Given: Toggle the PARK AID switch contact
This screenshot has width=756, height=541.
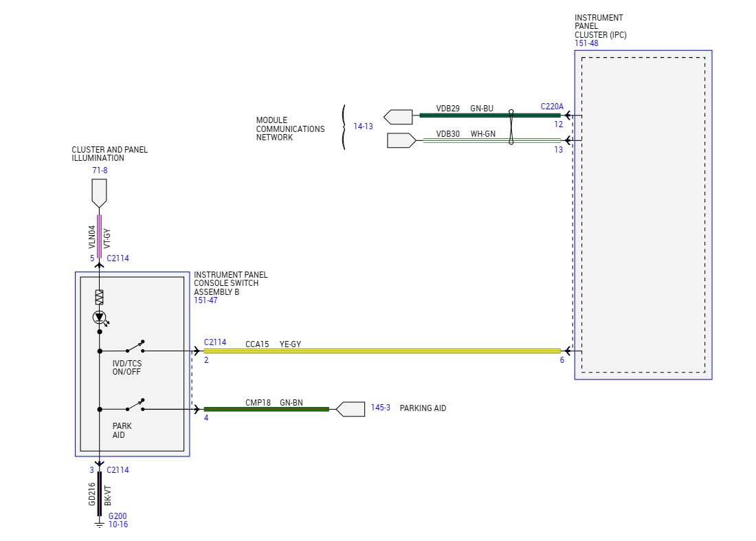Looking at the screenshot, I should pos(135,406).
